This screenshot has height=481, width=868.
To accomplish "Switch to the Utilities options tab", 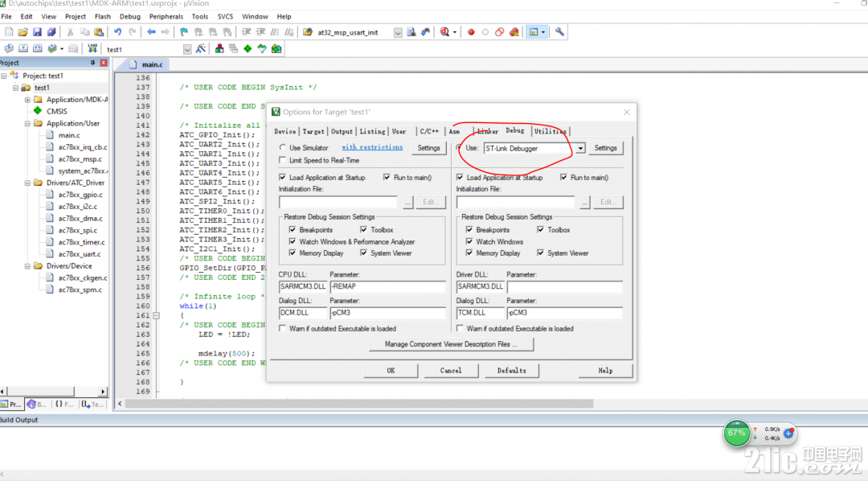I will pyautogui.click(x=551, y=131).
